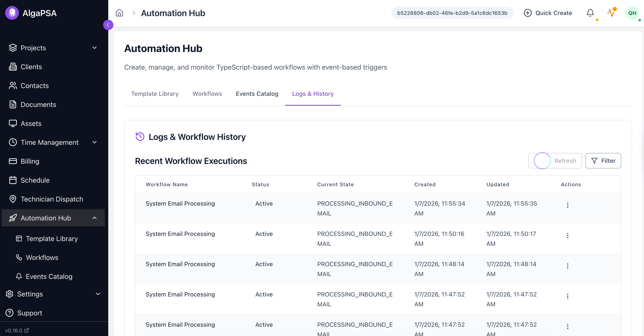Click the Support help icon
Viewport: 644px width, 336px height.
point(9,313)
